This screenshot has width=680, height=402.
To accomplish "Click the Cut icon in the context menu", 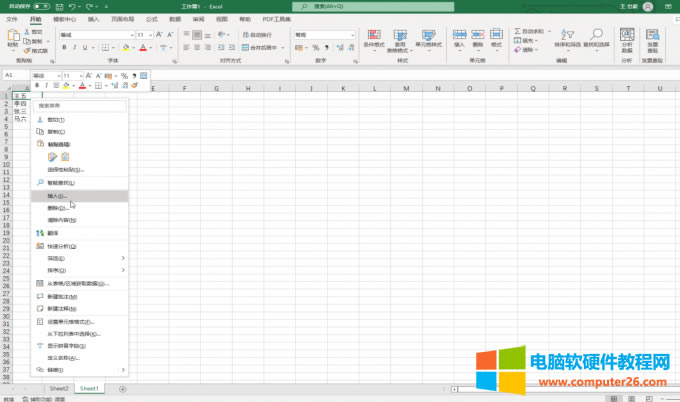I will 39,119.
